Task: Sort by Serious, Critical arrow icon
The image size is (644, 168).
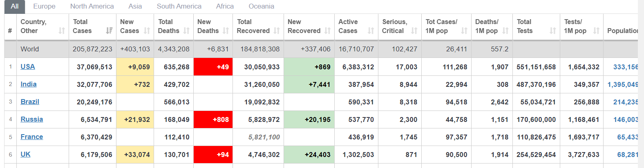Action: (414, 31)
